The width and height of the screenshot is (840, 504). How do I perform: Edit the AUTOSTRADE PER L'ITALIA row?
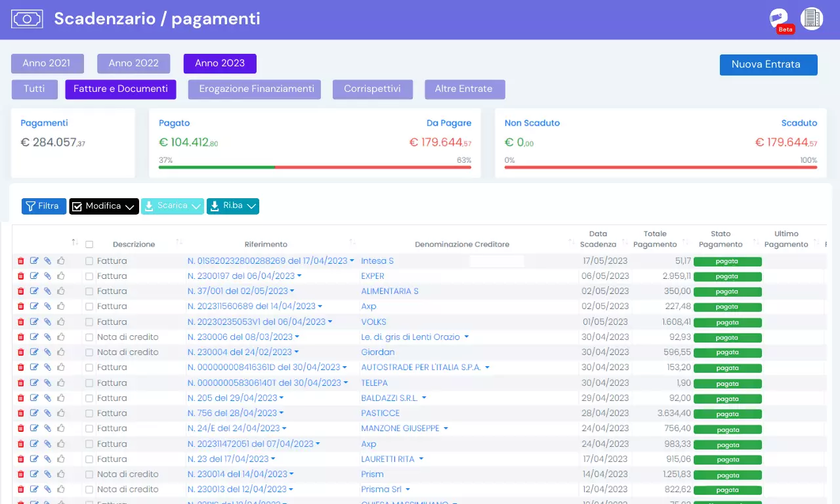pos(34,367)
